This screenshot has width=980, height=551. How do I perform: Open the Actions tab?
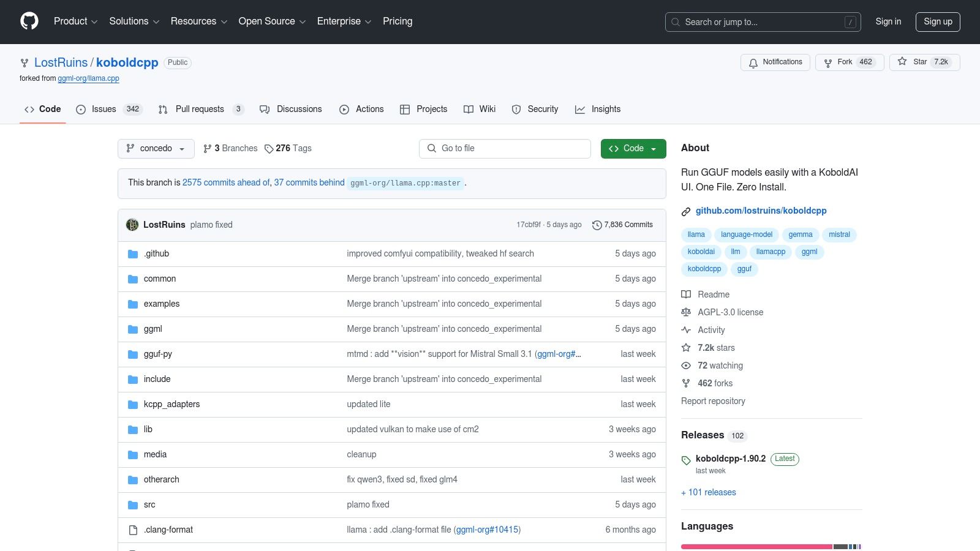[362, 110]
